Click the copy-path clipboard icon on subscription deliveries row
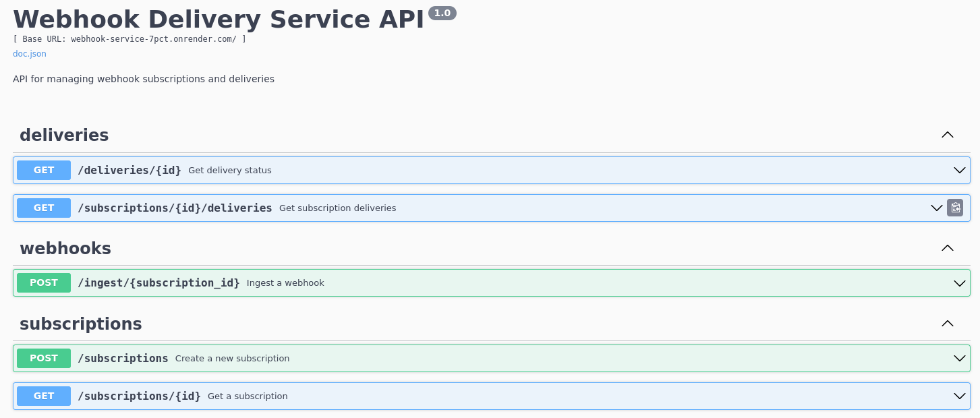Image resolution: width=980 pixels, height=418 pixels. pyautogui.click(x=955, y=208)
